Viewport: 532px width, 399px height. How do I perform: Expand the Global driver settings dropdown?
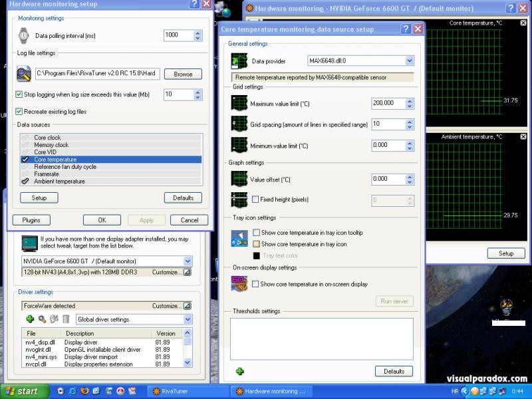pyautogui.click(x=188, y=319)
